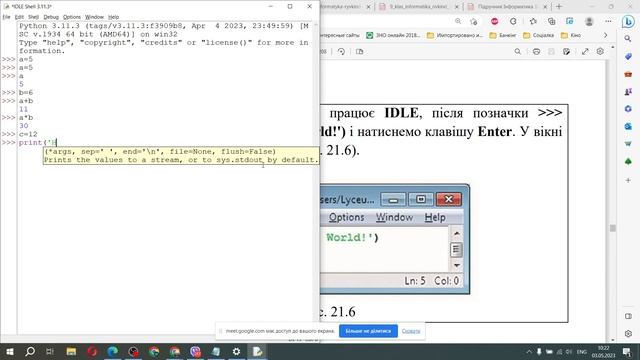Open browser Collections icon
This screenshot has height=360, width=640.
tap(551, 21)
